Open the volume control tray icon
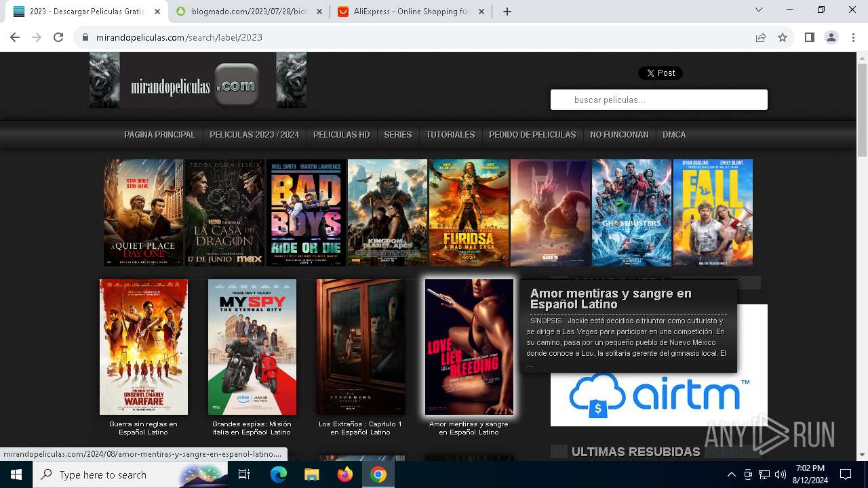 [781, 474]
